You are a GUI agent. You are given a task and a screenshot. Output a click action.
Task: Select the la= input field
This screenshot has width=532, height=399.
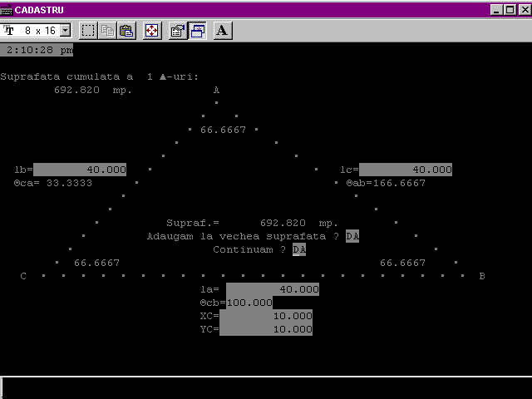click(x=273, y=289)
